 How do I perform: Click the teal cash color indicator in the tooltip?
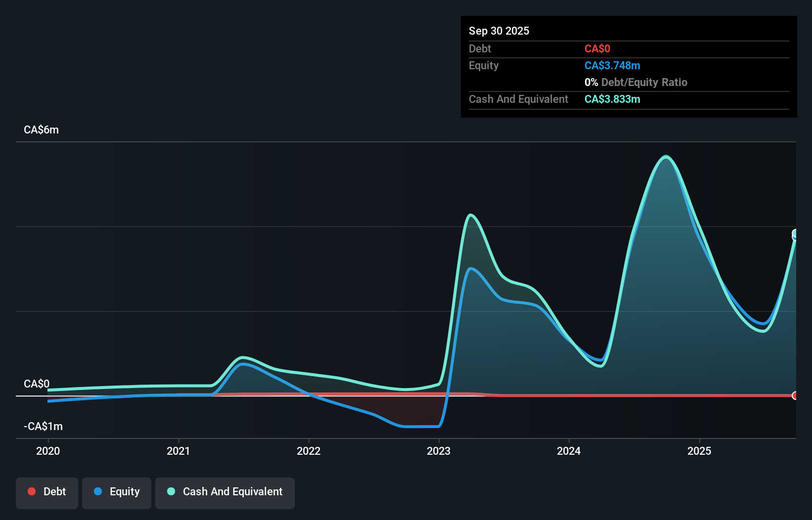coord(612,99)
